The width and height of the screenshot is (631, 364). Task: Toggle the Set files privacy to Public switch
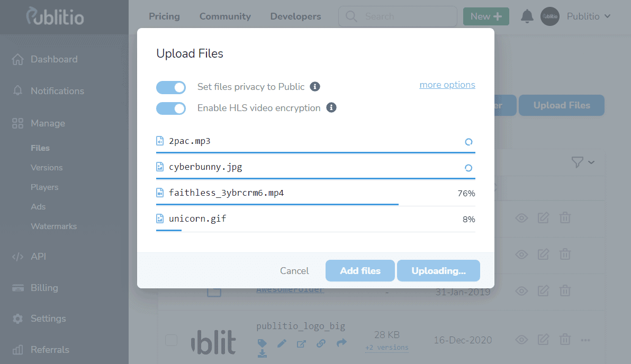pos(171,87)
